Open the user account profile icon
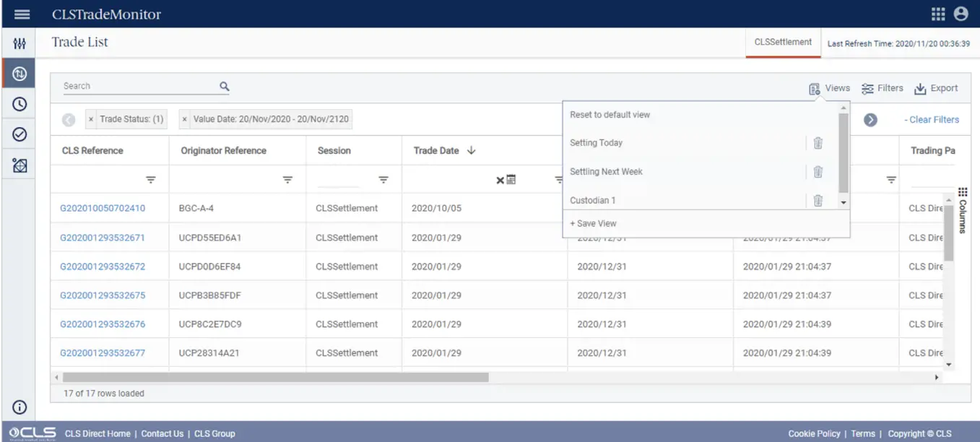The width and height of the screenshot is (980, 442). (x=961, y=14)
